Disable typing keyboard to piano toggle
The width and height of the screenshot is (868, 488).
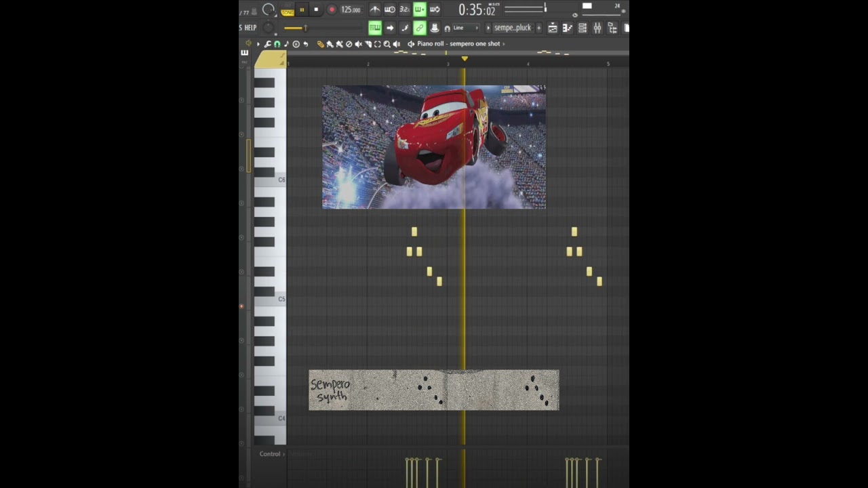(375, 28)
